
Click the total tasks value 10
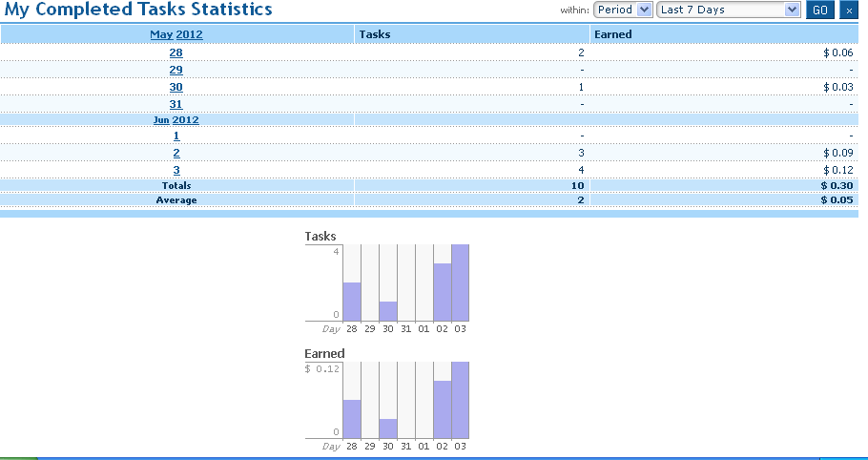pos(578,185)
